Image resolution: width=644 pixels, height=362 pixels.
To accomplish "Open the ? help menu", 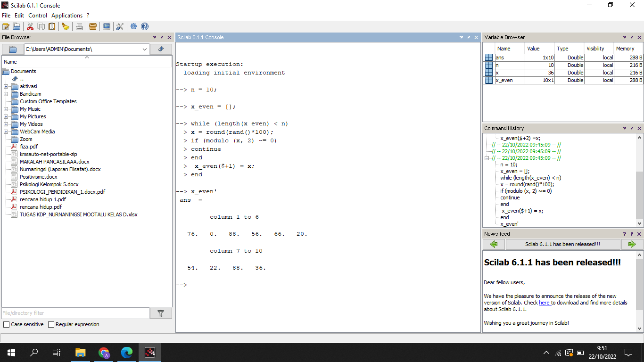I will 88,16.
